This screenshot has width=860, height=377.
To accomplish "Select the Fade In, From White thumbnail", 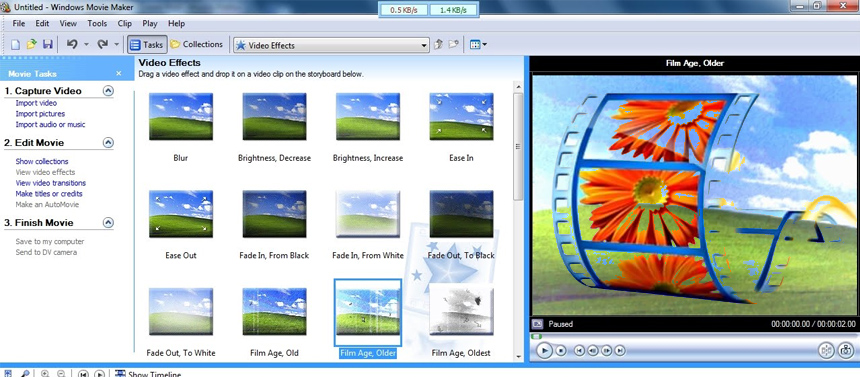I will pyautogui.click(x=367, y=214).
